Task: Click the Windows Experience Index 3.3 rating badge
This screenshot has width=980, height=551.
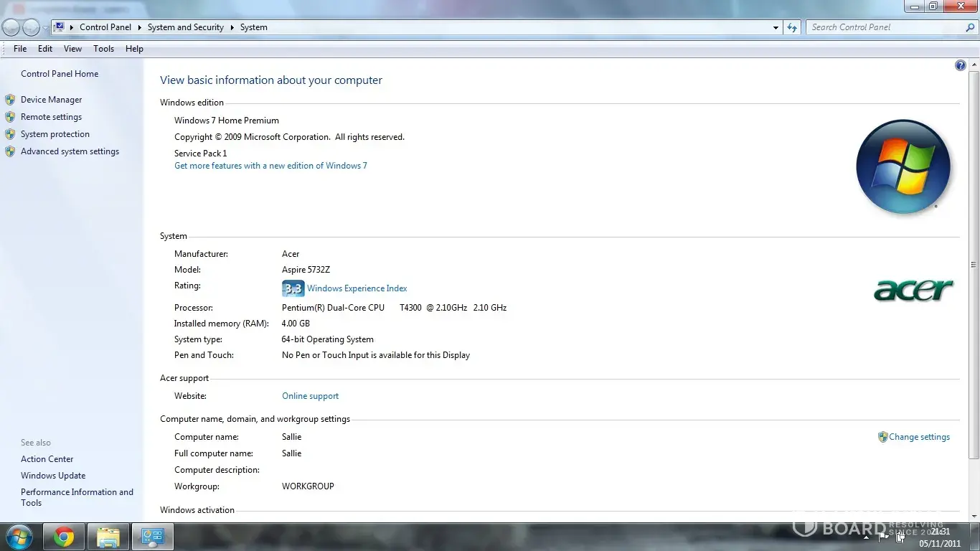Action: pos(293,288)
